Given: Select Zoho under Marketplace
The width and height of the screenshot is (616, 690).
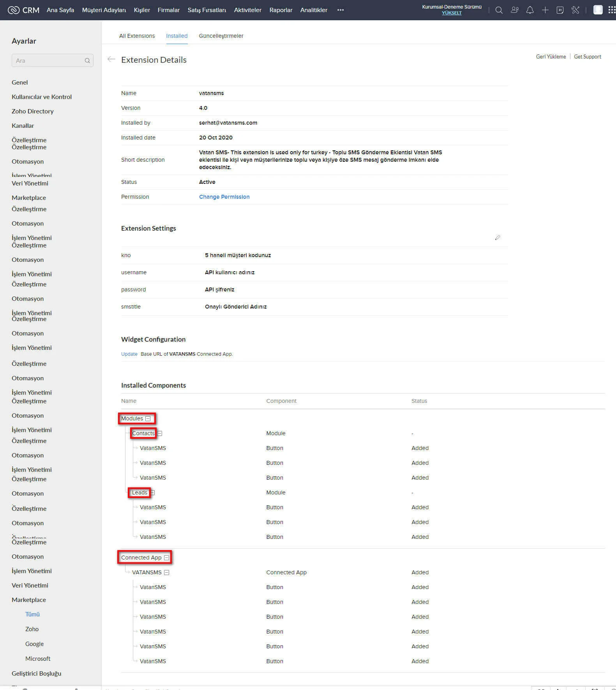Looking at the screenshot, I should tap(32, 629).
